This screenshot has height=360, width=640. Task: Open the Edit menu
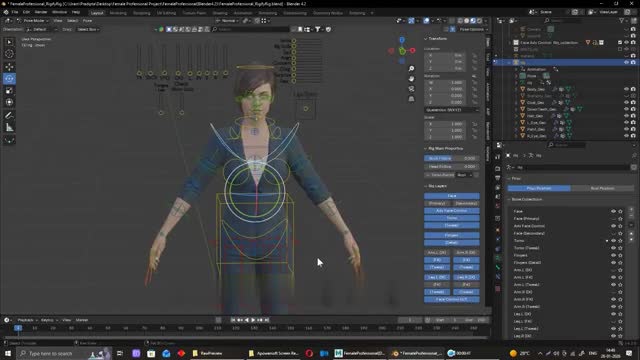click(x=26, y=12)
